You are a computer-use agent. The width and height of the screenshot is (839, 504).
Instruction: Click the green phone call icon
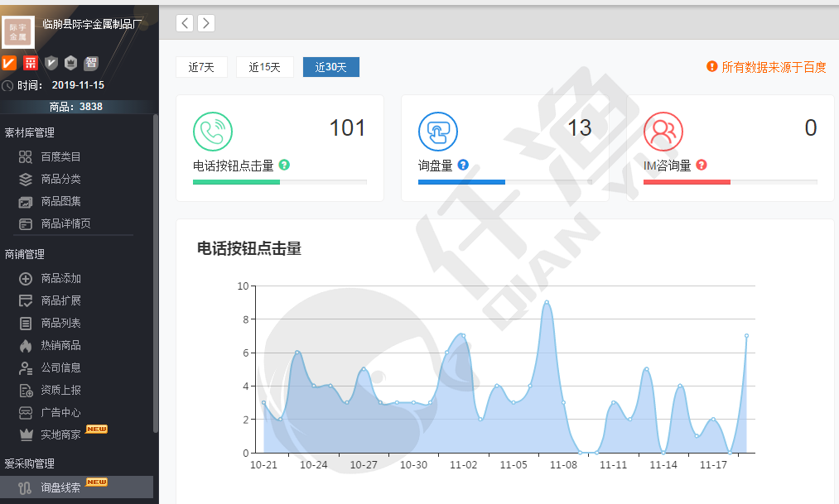213,132
